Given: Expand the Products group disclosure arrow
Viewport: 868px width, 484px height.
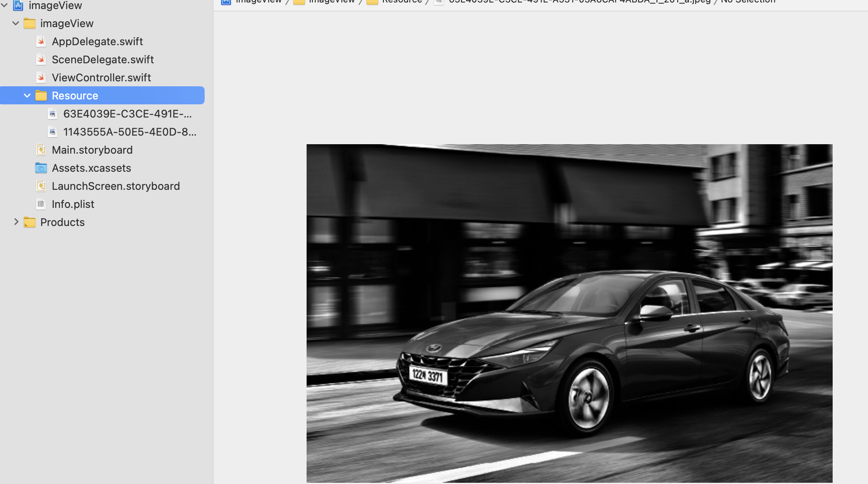Looking at the screenshot, I should [16, 222].
